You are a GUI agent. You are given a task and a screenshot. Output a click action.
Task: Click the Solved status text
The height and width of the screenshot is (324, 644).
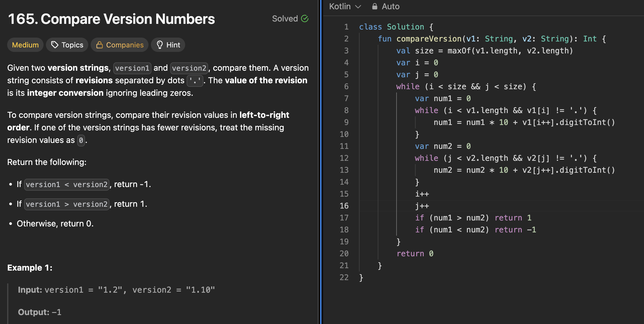tap(285, 18)
